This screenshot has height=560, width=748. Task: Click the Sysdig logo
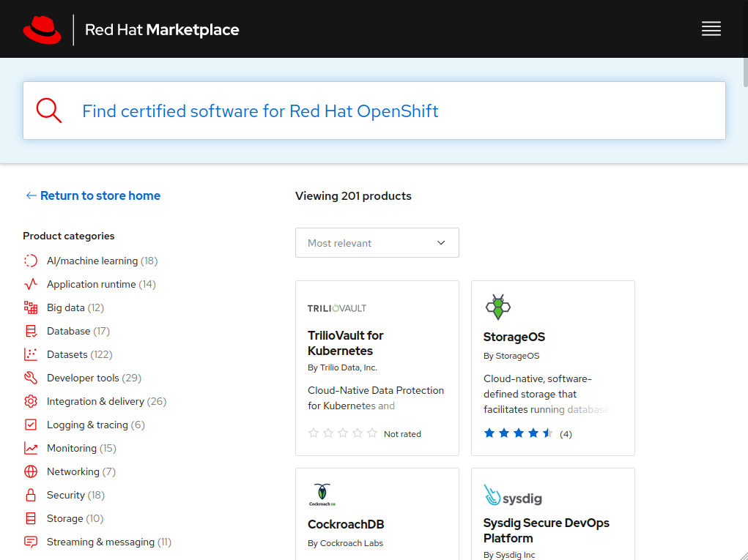[513, 495]
